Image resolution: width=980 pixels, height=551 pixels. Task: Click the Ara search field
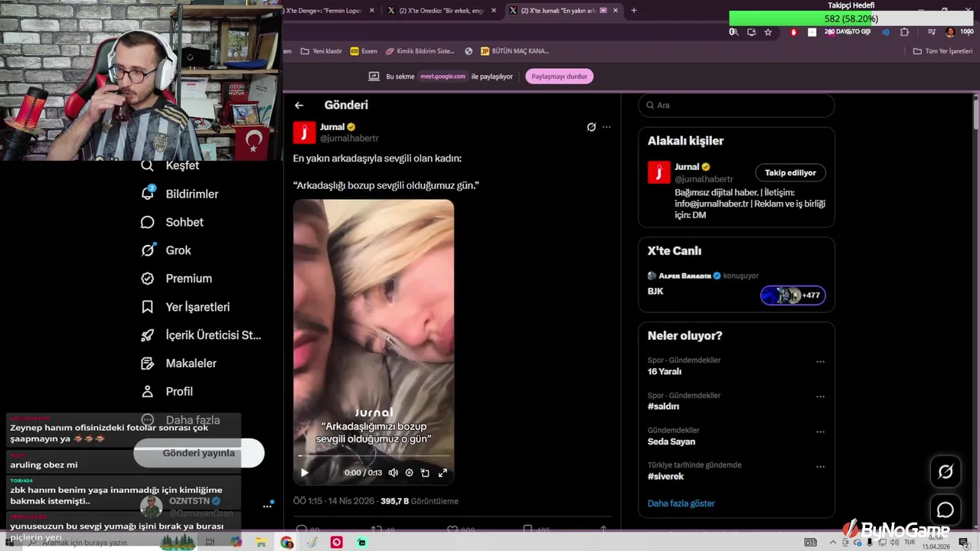(737, 106)
